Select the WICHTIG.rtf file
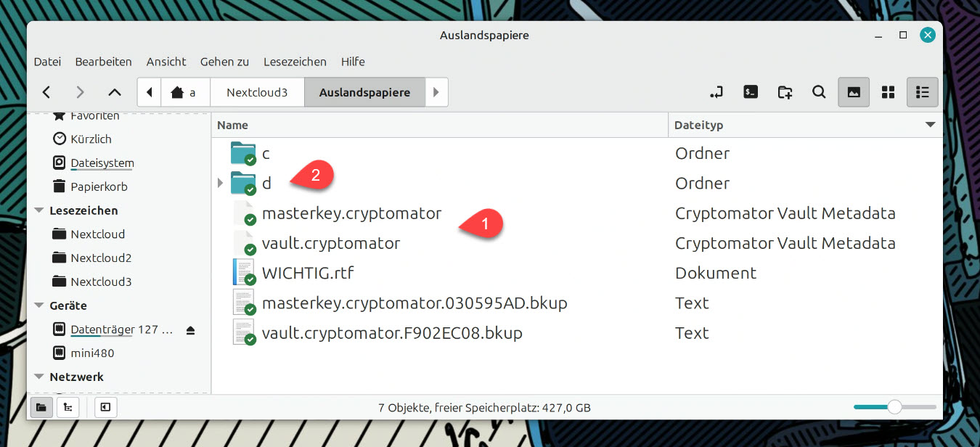The width and height of the screenshot is (980, 447). point(307,273)
